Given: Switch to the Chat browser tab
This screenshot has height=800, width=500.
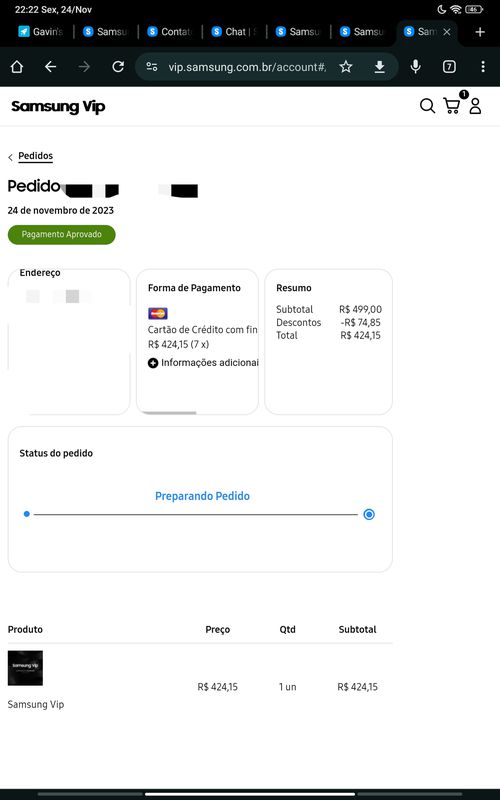Looking at the screenshot, I should pyautogui.click(x=234, y=32).
